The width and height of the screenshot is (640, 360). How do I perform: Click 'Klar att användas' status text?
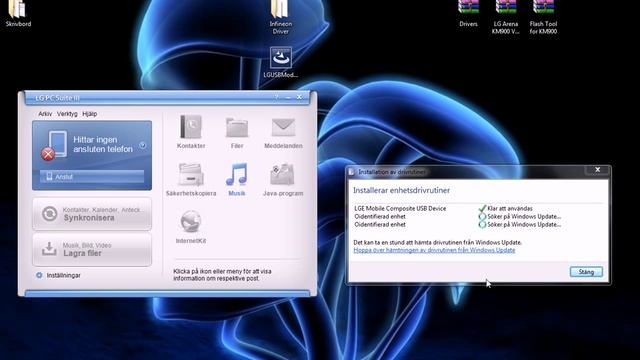510,209
